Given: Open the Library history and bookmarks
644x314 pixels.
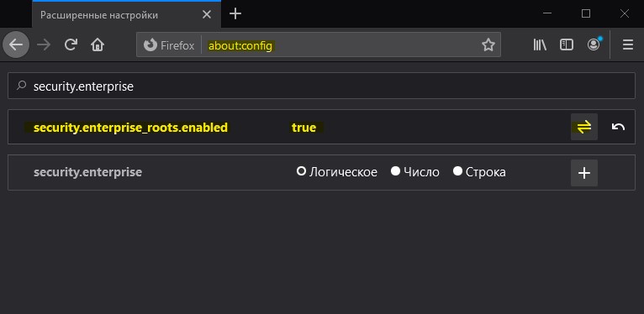Looking at the screenshot, I should [x=540, y=44].
